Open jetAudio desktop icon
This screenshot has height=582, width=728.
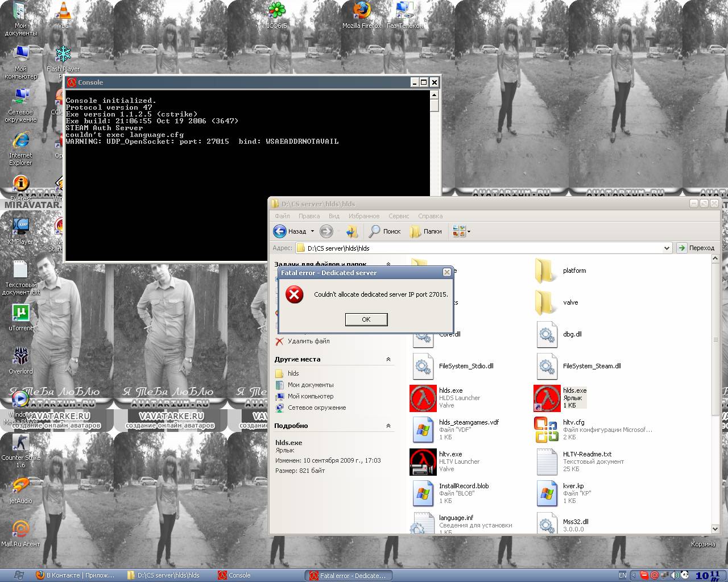21,490
